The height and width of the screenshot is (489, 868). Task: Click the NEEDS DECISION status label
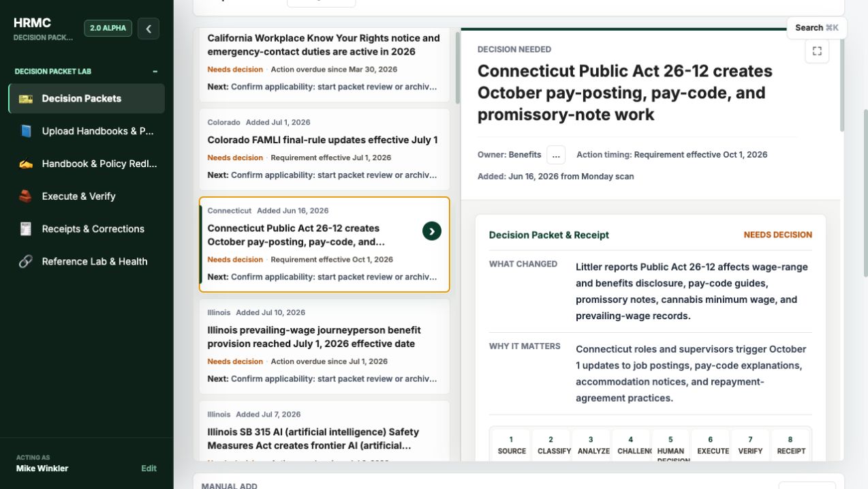[x=778, y=235]
